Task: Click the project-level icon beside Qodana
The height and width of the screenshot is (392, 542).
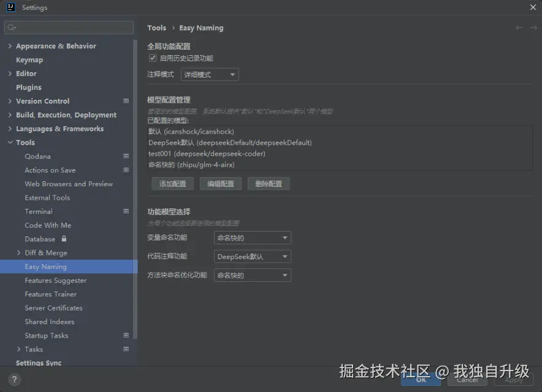Action: coord(126,156)
